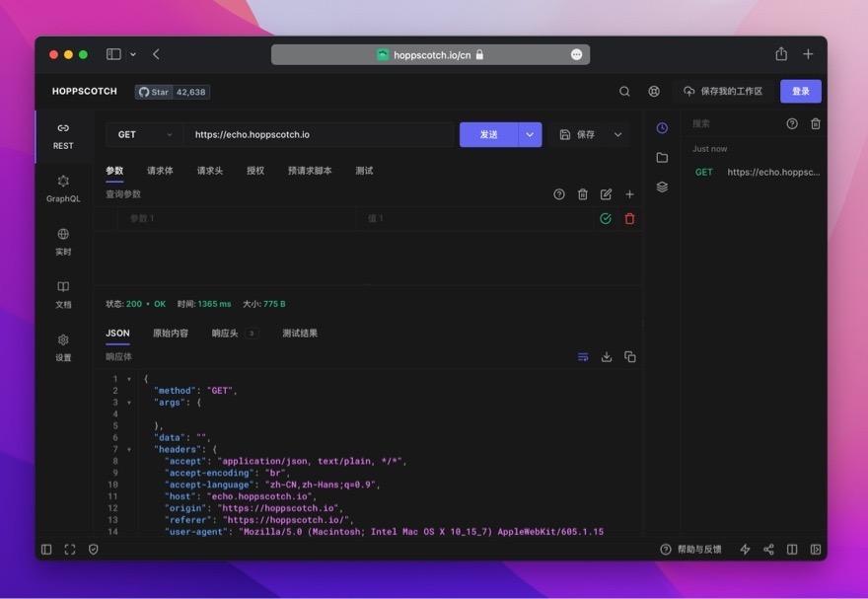This screenshot has height=599, width=868.
Task: Open the send options dropdown arrow
Action: [x=530, y=134]
